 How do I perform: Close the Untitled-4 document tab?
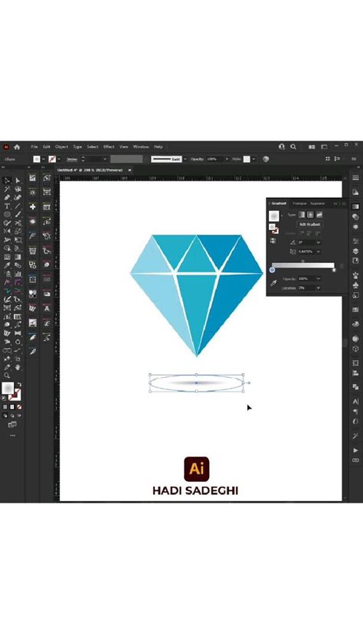tap(129, 170)
